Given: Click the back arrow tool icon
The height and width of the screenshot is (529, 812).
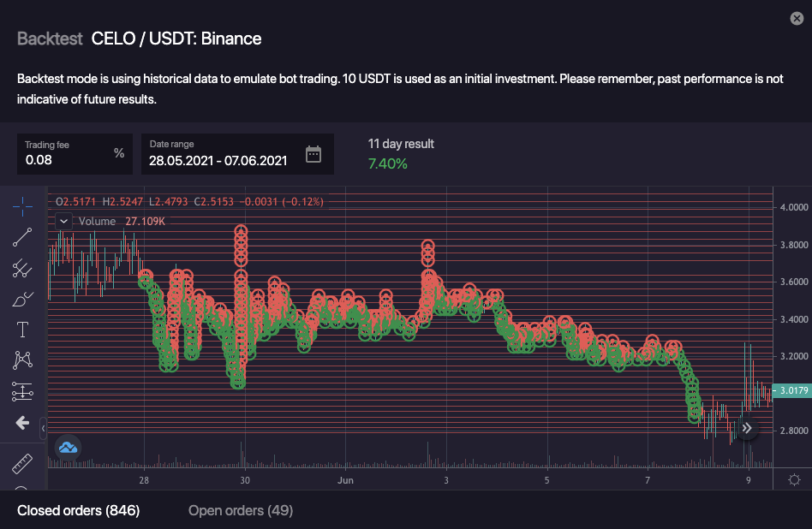Looking at the screenshot, I should tap(23, 423).
